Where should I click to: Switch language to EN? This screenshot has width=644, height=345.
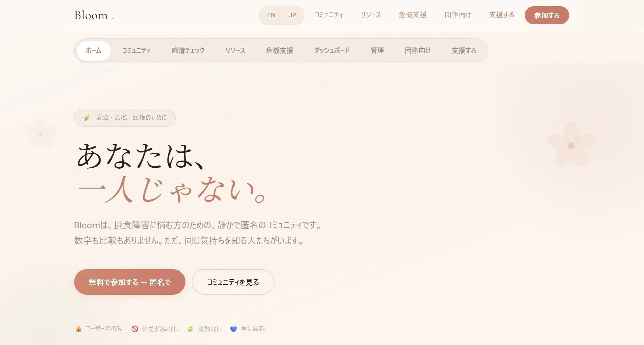click(271, 15)
